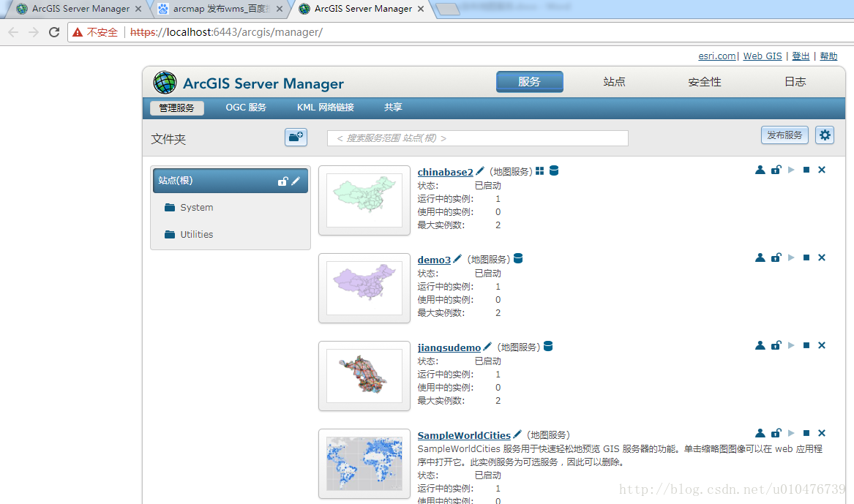854x504 pixels.
Task: Switch to the 日志 main tab
Action: click(795, 82)
